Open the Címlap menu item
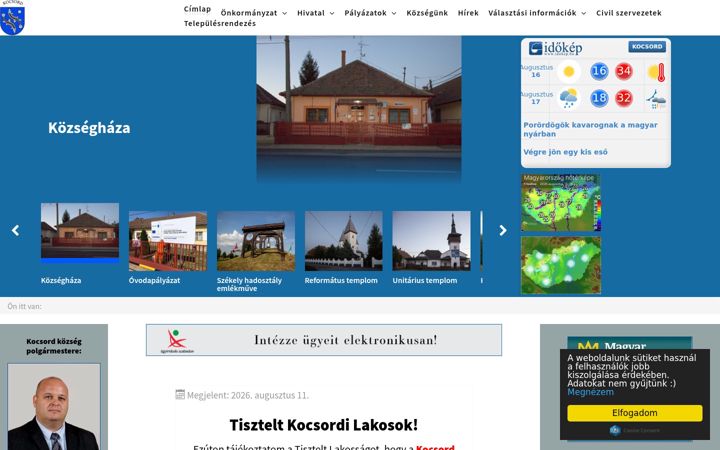Image resolution: width=720 pixels, height=450 pixels. click(x=197, y=9)
